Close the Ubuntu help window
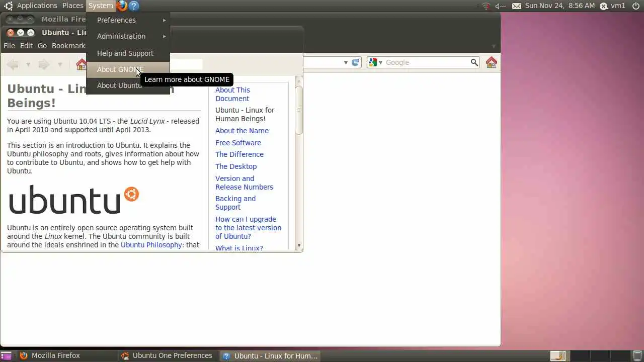The width and height of the screenshot is (644, 362). pos(11,33)
